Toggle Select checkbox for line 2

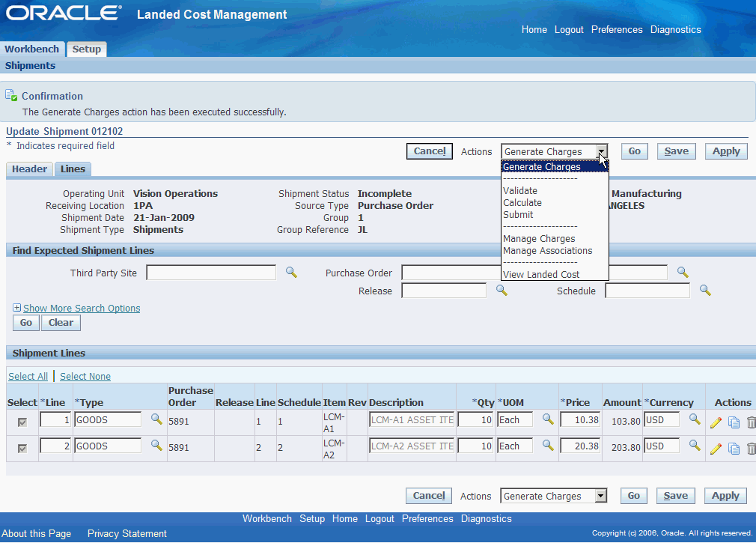(22, 449)
